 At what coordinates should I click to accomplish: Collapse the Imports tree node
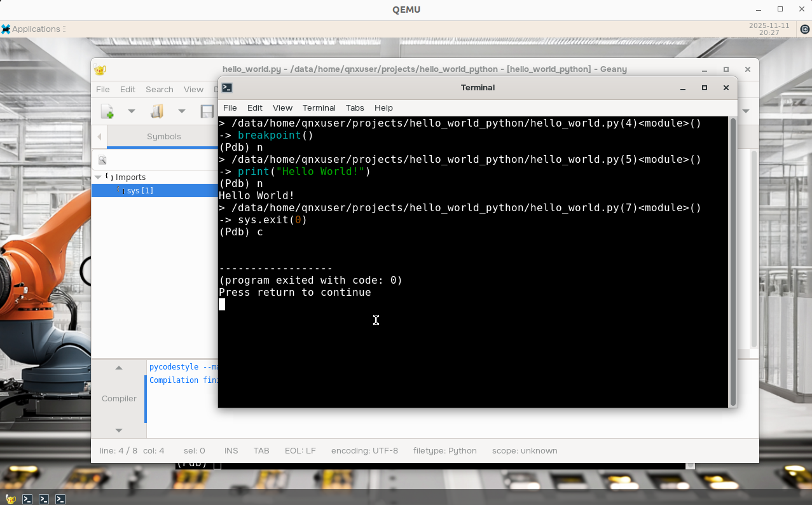98,177
